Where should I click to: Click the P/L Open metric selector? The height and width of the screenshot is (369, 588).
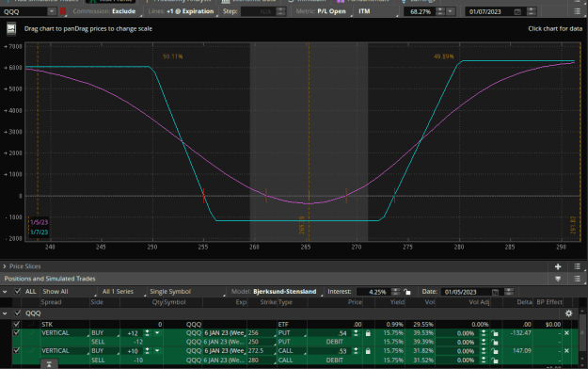[x=331, y=11]
